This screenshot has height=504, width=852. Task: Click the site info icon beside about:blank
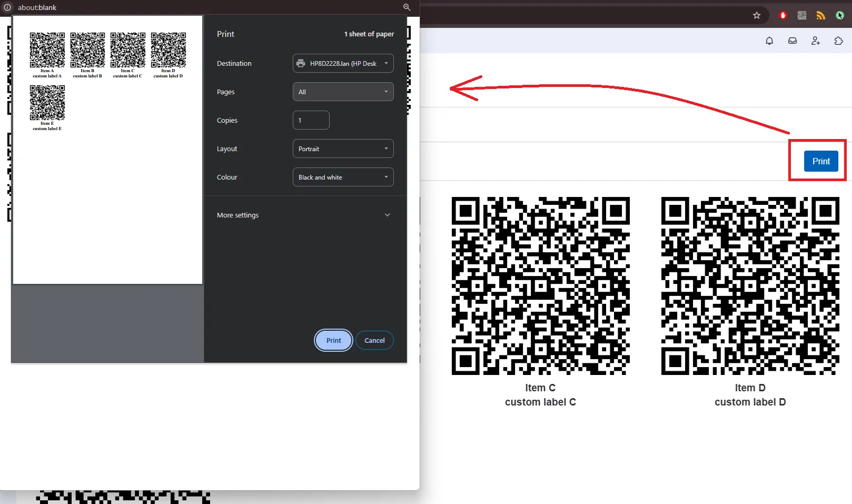[7, 7]
